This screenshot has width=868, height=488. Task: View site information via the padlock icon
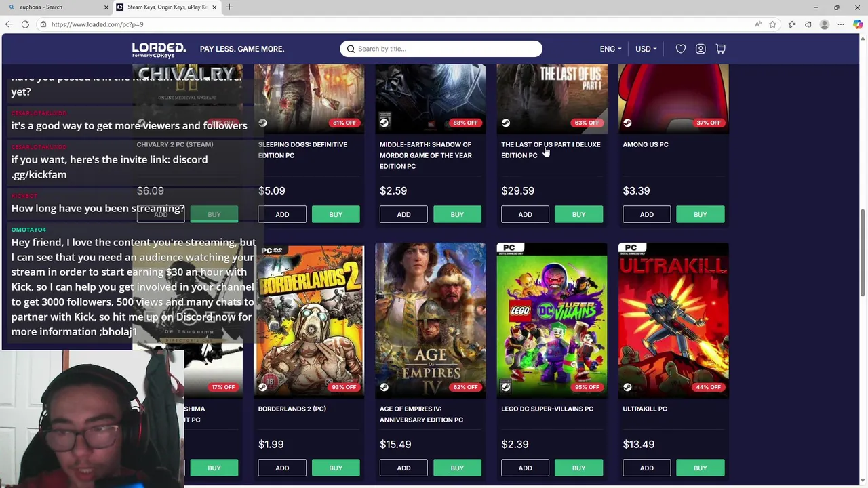tap(43, 24)
